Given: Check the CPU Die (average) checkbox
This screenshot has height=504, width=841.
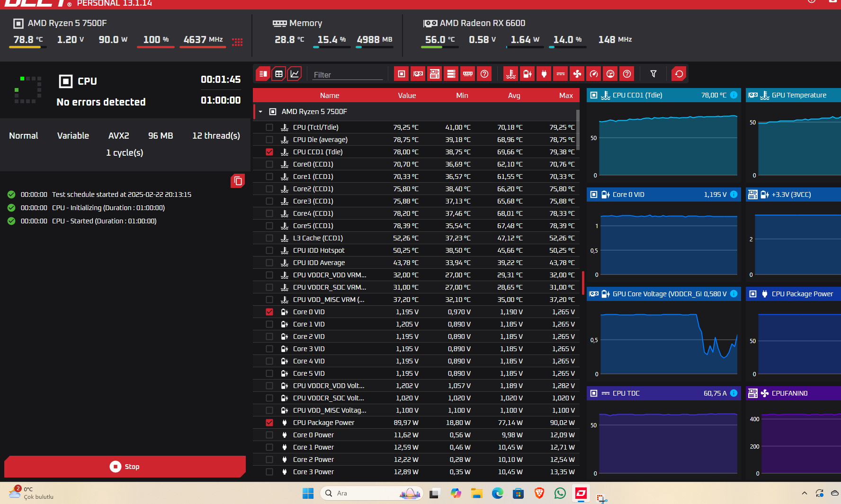Looking at the screenshot, I should click(x=269, y=140).
